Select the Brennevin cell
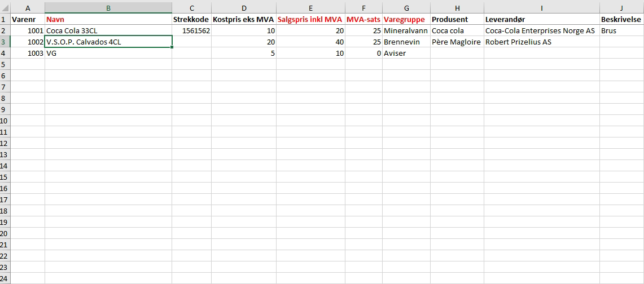Screen dimensions: 644x284 [x=406, y=42]
